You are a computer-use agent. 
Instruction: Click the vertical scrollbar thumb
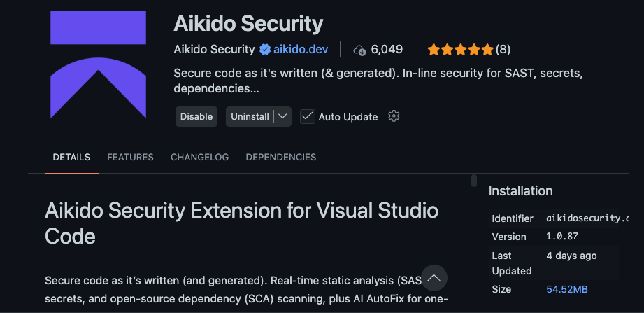pos(474,181)
